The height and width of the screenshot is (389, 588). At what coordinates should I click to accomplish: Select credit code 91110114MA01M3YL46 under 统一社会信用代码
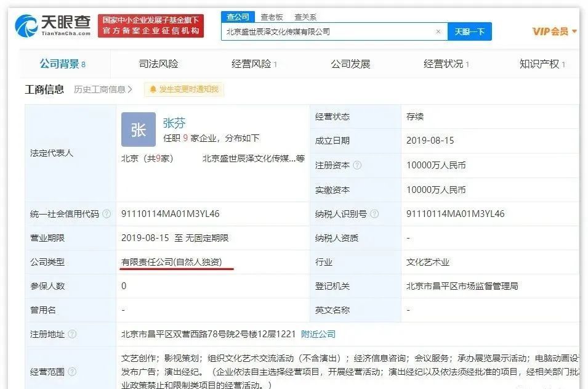(x=171, y=214)
